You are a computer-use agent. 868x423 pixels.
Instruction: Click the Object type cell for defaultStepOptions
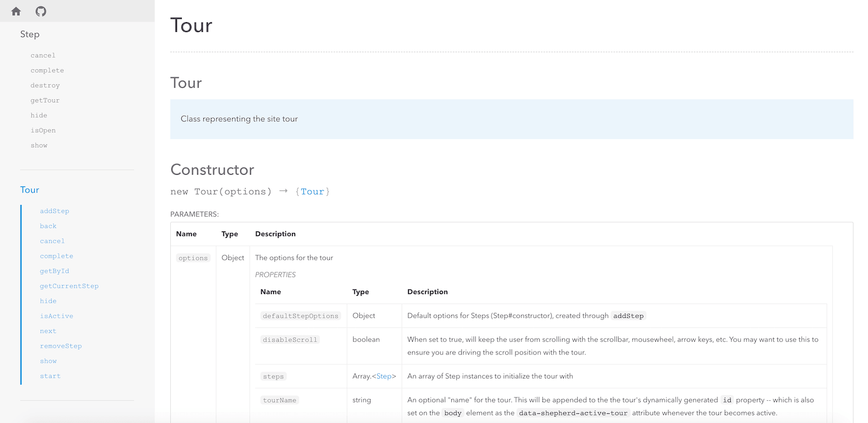(364, 316)
